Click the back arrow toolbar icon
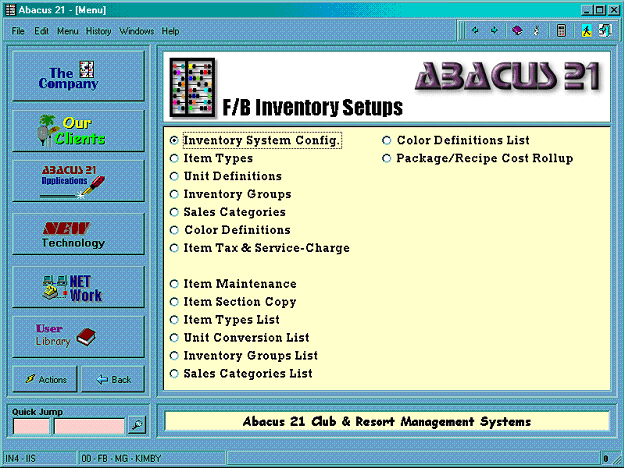 (x=475, y=30)
